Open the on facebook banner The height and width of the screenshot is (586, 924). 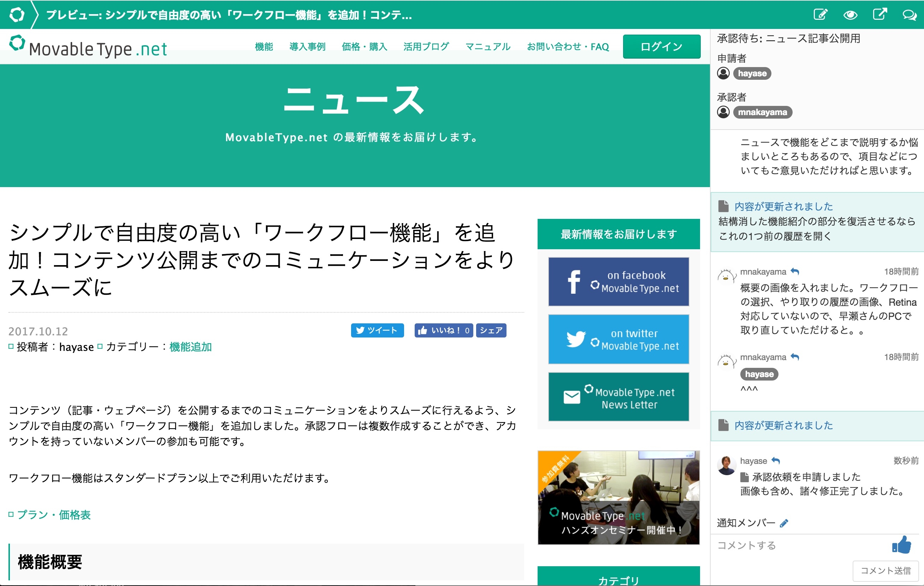(618, 282)
